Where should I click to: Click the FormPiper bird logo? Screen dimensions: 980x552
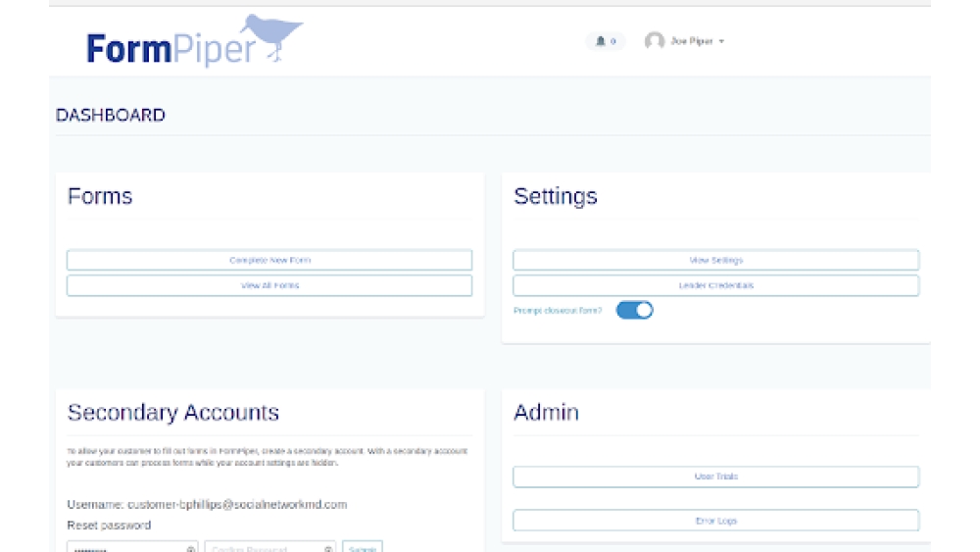[x=194, y=41]
